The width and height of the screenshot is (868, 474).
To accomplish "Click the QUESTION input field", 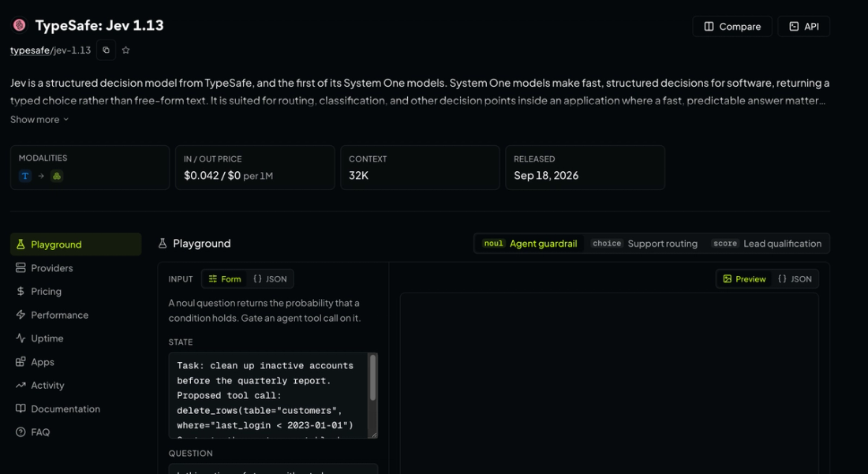I will click(x=273, y=469).
